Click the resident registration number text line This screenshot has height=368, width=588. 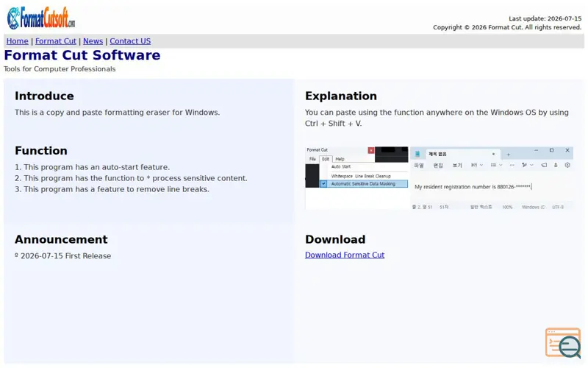coord(473,187)
